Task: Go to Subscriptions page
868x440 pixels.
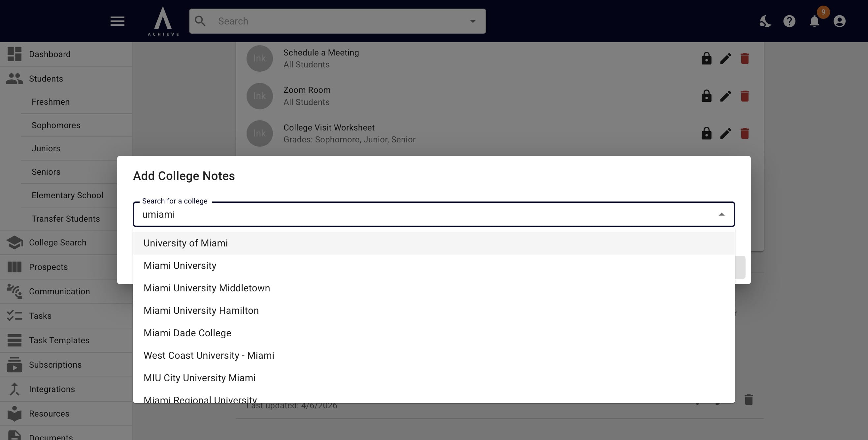Action: 66,364
